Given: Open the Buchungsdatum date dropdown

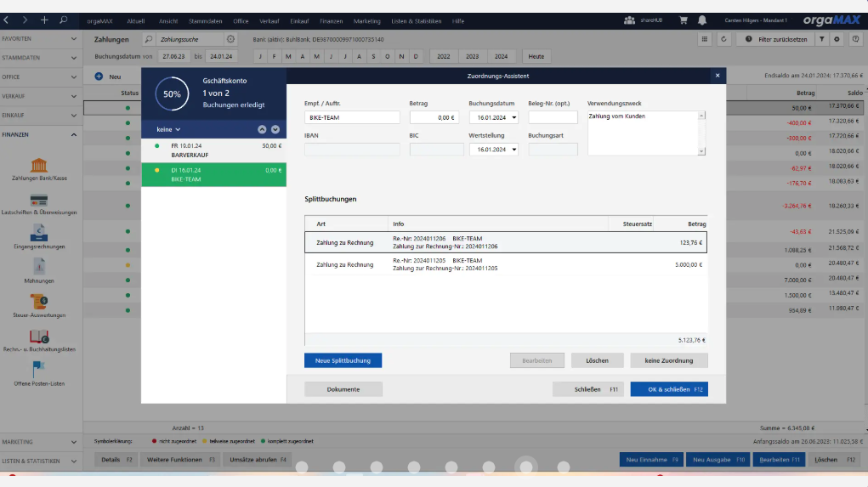Looking at the screenshot, I should pos(513,117).
